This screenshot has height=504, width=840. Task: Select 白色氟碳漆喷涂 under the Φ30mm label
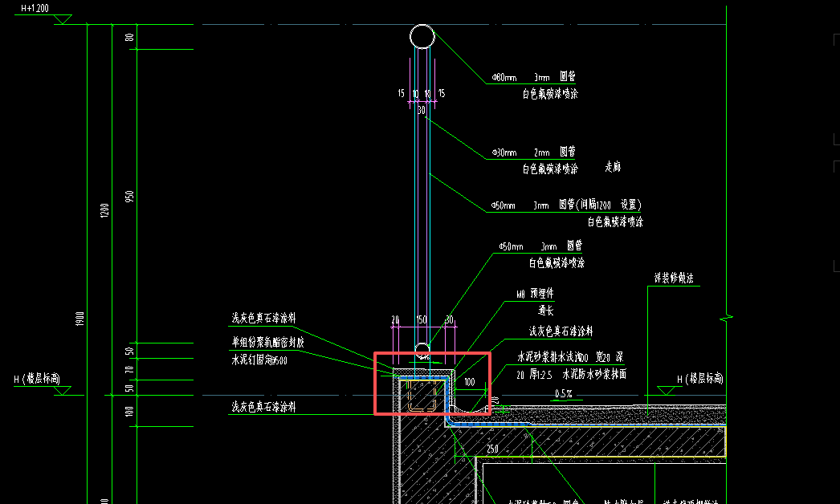(x=550, y=169)
